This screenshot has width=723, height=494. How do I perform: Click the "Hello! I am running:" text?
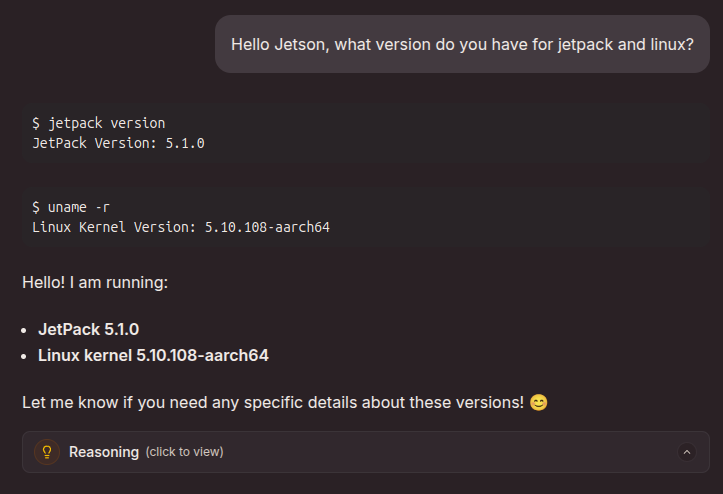tap(95, 282)
